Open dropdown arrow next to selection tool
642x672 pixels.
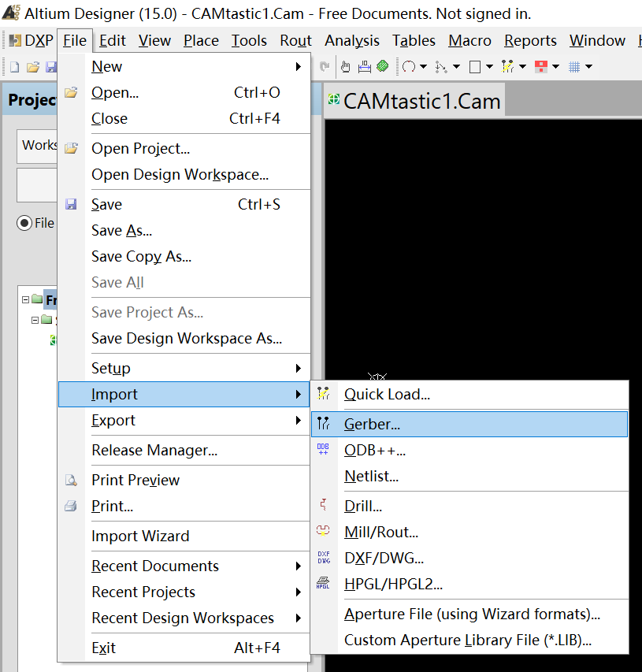pyautogui.click(x=456, y=66)
